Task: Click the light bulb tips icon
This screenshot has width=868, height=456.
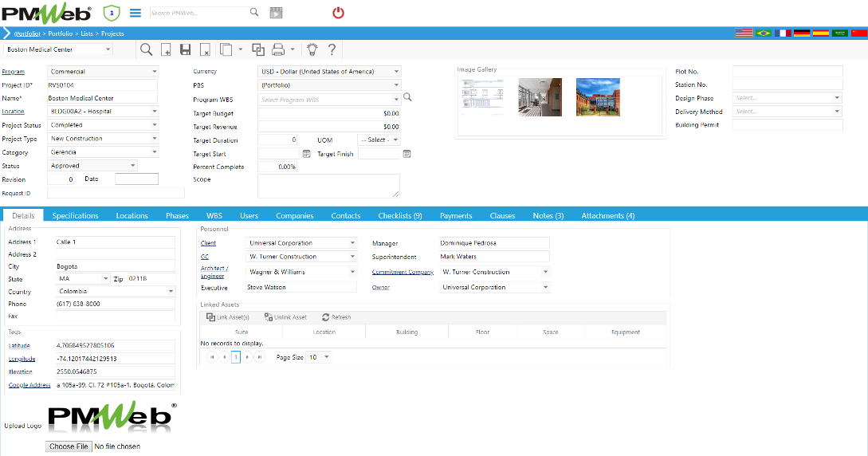Action: pos(312,49)
